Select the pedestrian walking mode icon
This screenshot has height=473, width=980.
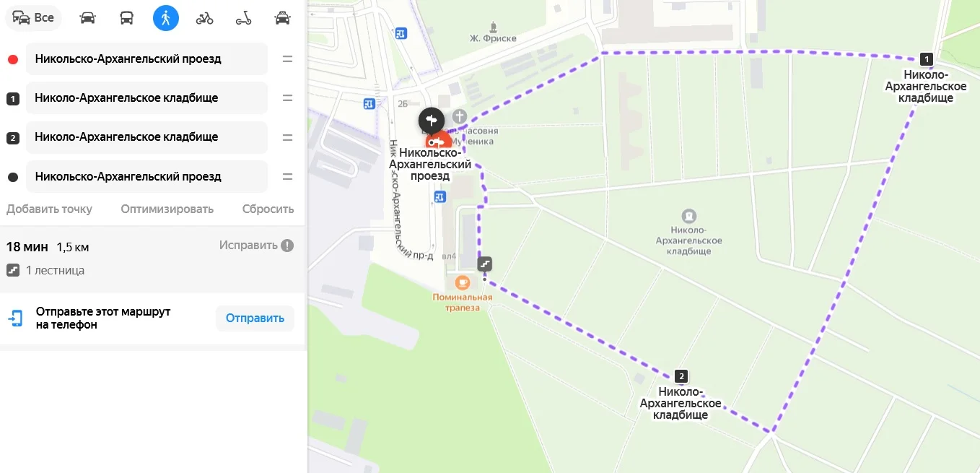point(166,18)
